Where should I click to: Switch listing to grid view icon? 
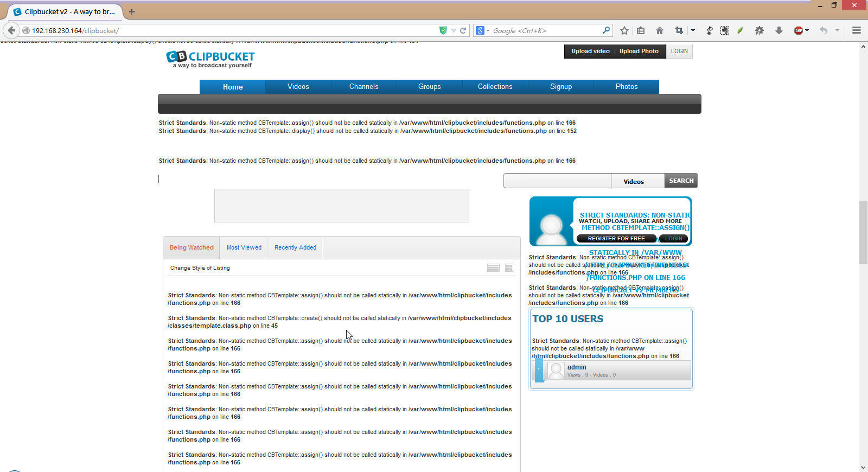point(509,268)
